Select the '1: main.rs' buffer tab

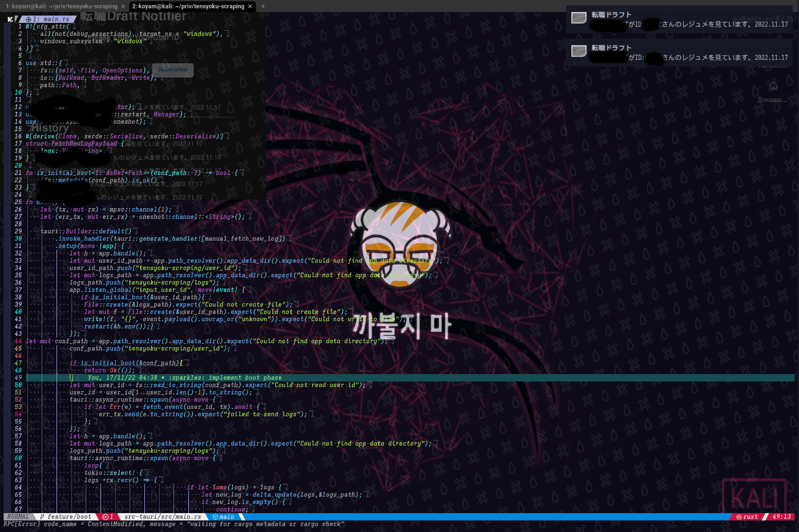point(48,19)
